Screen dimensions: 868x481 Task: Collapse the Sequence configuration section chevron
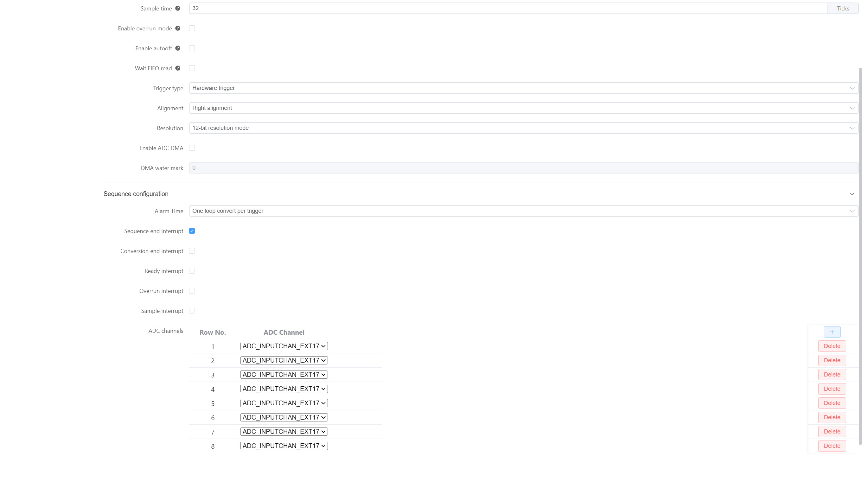tap(852, 194)
